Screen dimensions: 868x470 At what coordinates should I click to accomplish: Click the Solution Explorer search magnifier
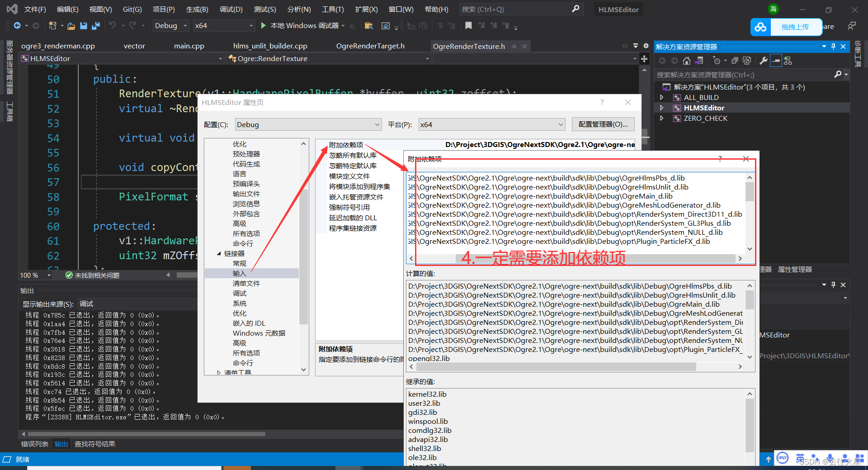838,74
